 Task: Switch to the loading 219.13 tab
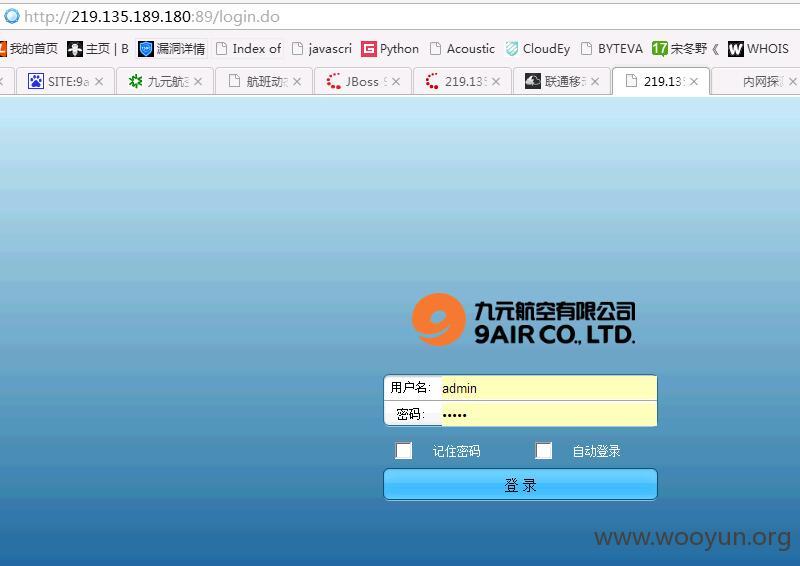pos(462,82)
